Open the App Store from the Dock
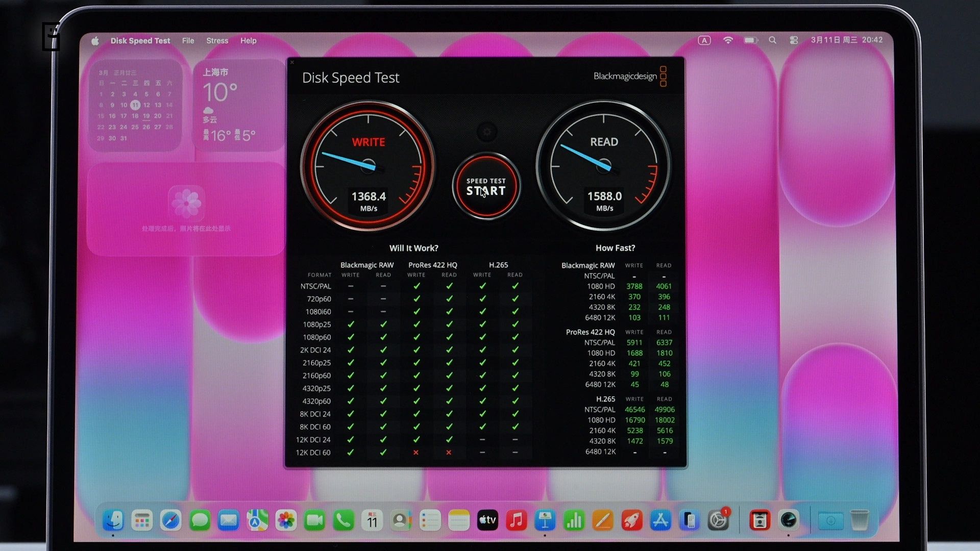 pos(660,520)
